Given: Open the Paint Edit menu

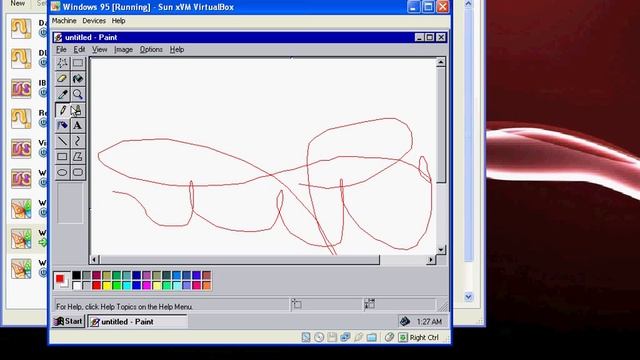Looking at the screenshot, I should pos(79,49).
